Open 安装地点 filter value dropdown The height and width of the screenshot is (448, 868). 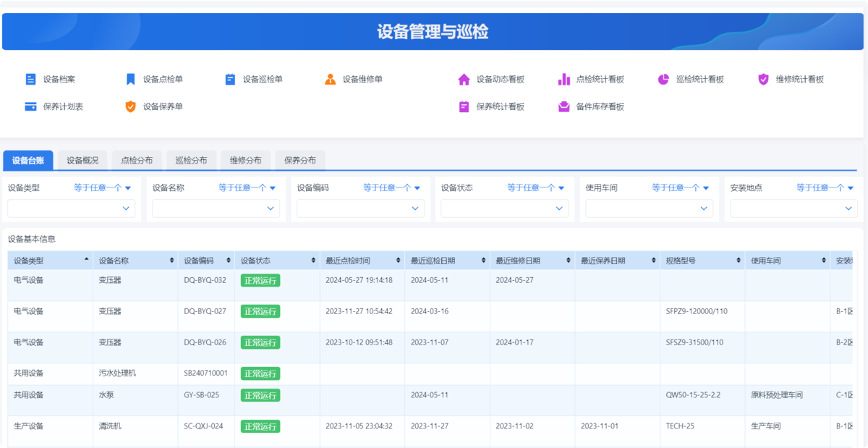pos(793,208)
